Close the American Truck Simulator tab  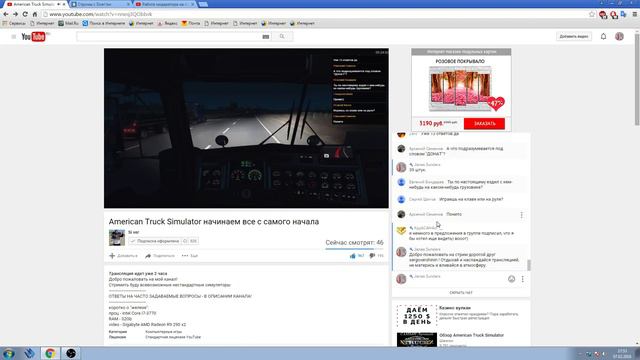pos(64,4)
